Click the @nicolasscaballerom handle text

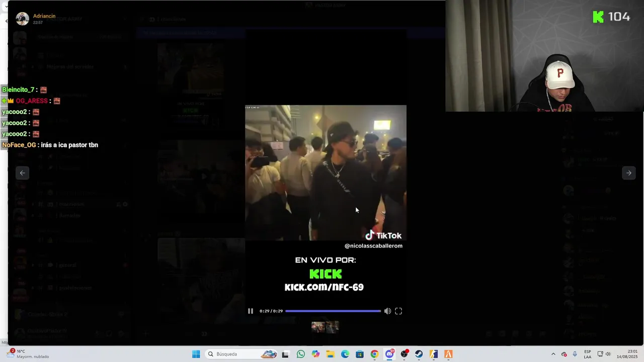click(x=373, y=246)
